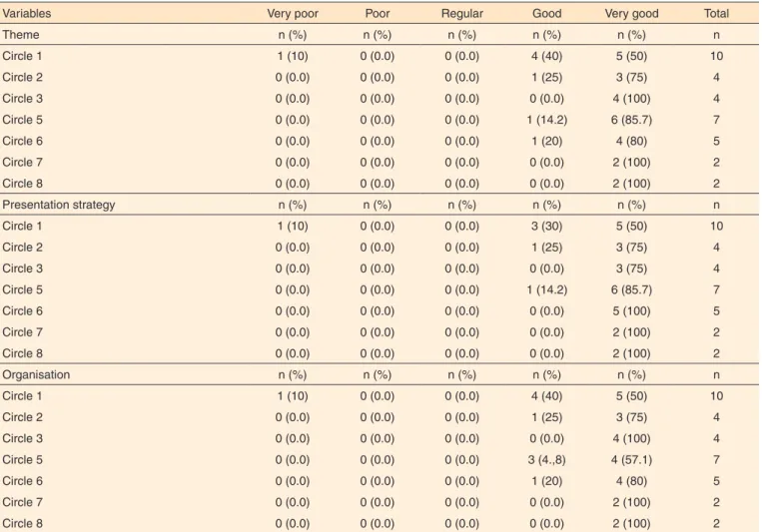Click the Very good column header
This screenshot has height=532, width=762.
click(631, 14)
